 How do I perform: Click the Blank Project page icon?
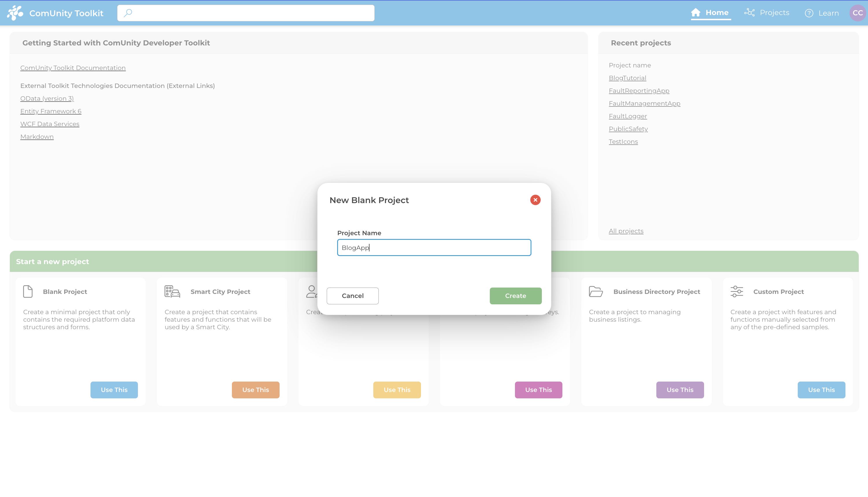tap(28, 292)
